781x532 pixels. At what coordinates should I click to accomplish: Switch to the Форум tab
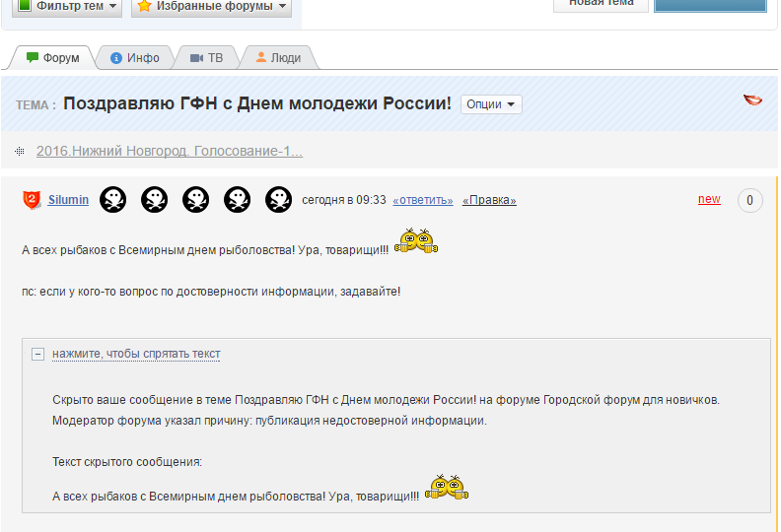53,58
